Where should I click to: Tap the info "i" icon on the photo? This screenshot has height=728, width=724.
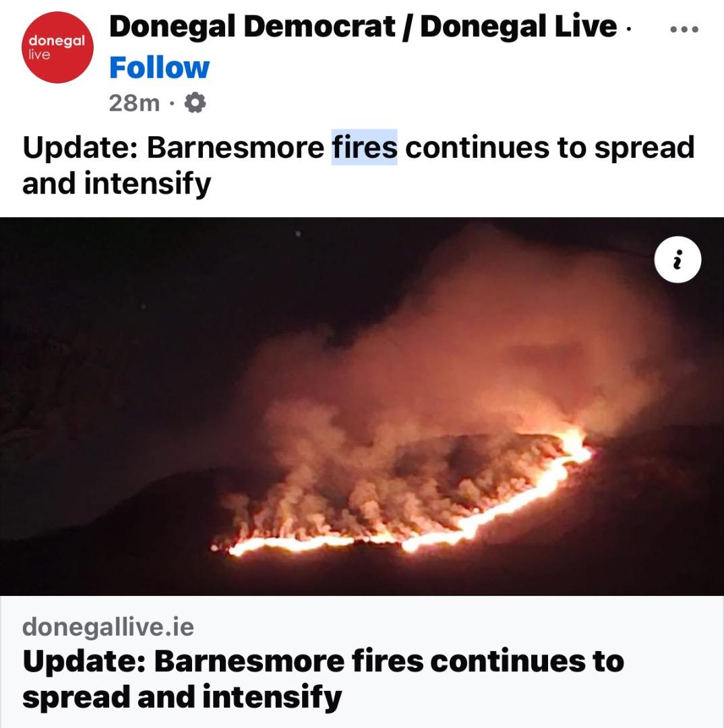(677, 260)
